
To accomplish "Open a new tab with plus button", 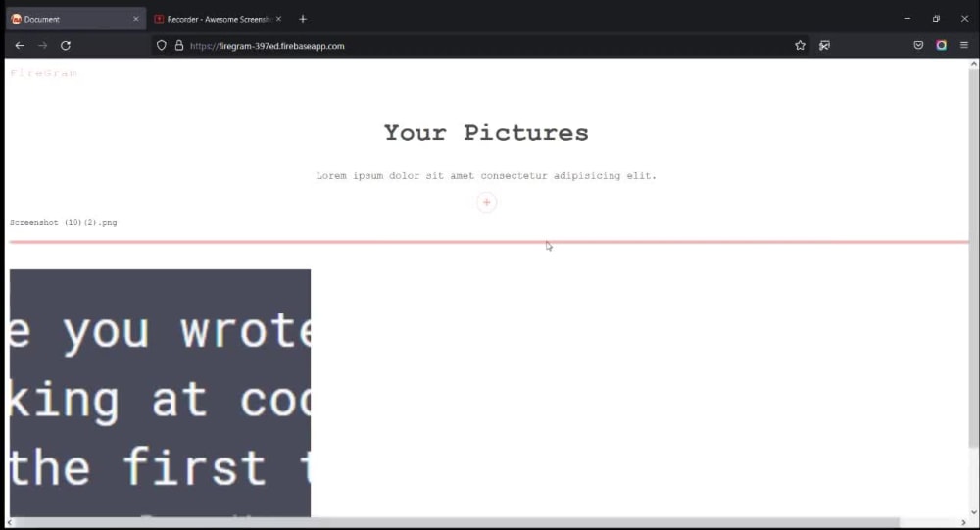I will [303, 19].
